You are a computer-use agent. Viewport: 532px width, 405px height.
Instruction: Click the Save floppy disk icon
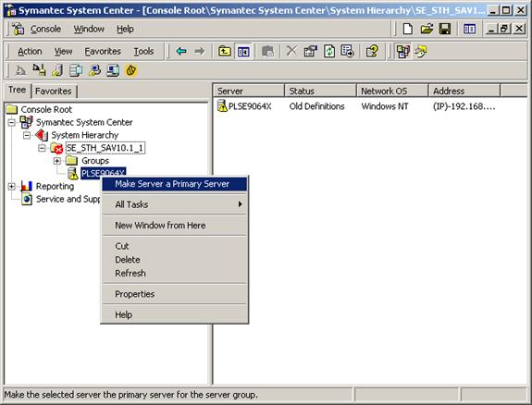click(445, 29)
